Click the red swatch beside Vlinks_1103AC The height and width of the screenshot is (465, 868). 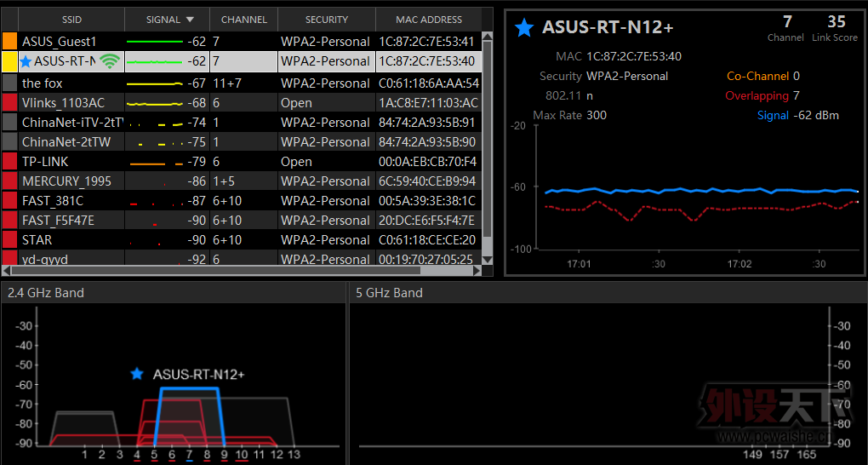(x=10, y=102)
